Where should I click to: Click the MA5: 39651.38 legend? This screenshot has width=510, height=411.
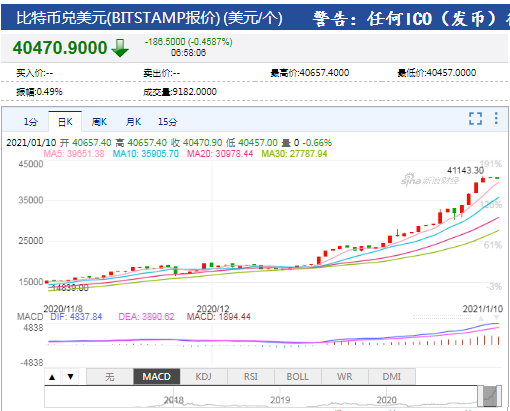[74, 154]
